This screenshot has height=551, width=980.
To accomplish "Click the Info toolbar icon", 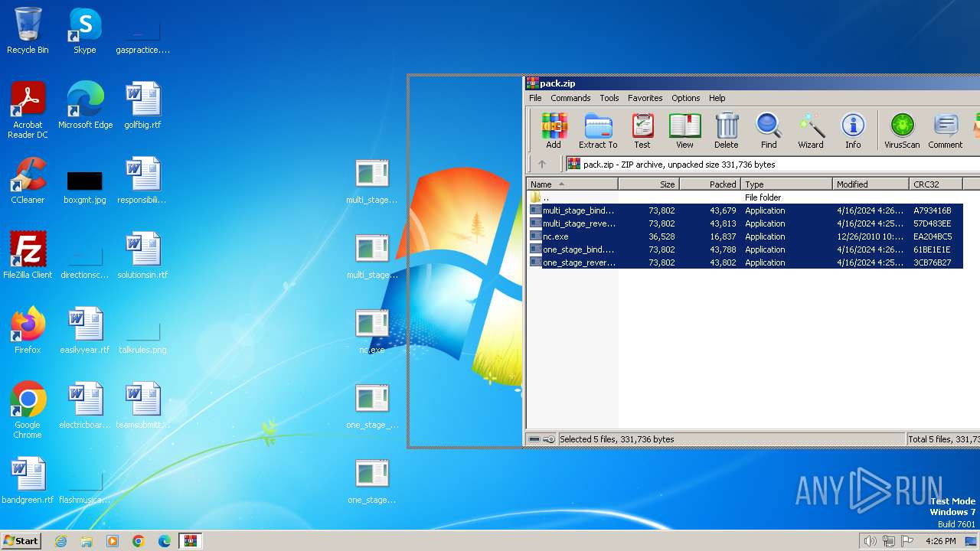I will [x=853, y=131].
